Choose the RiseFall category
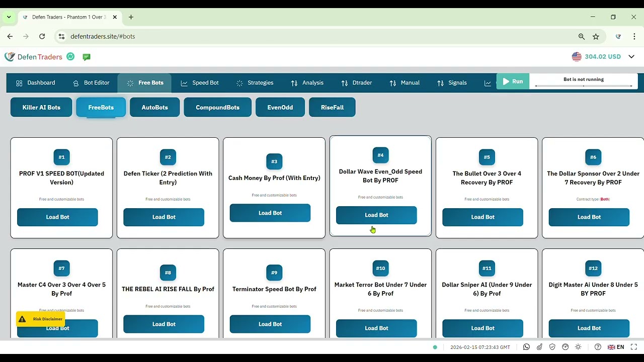This screenshot has width=644, height=362. (x=332, y=108)
